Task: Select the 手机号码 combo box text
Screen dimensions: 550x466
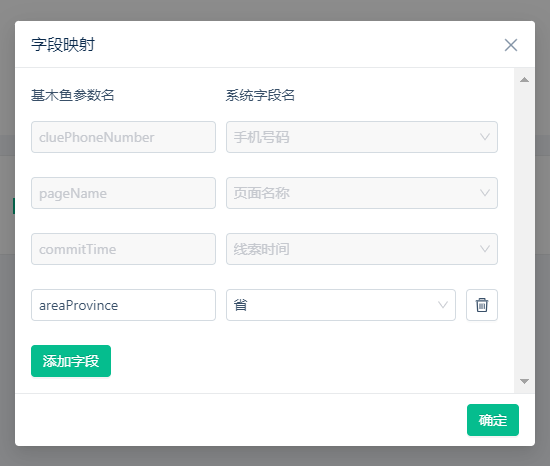Action: (262, 137)
